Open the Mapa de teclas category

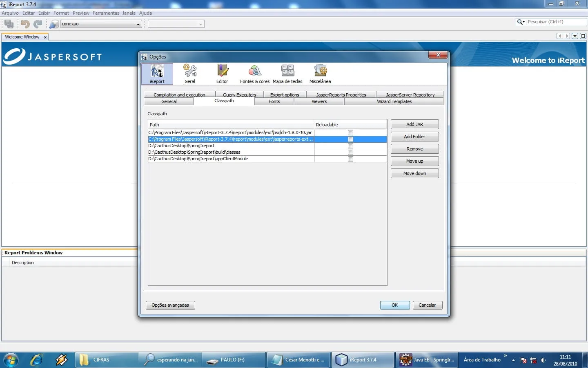[287, 74]
